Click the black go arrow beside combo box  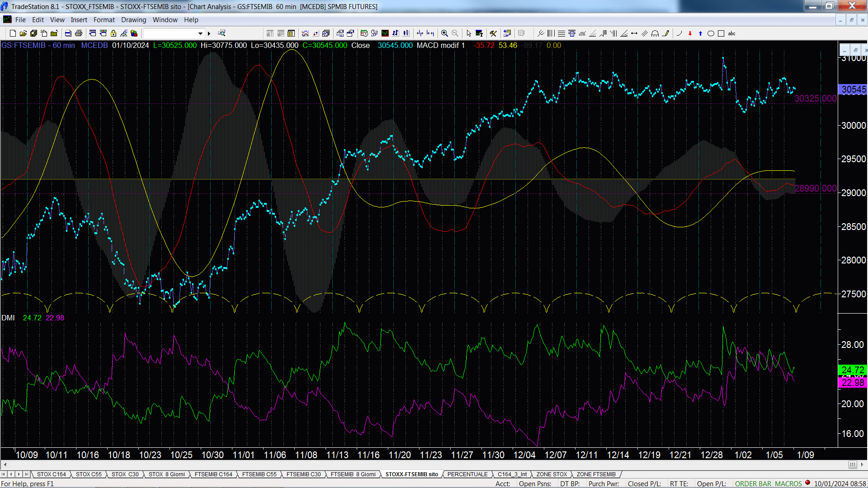tap(209, 33)
